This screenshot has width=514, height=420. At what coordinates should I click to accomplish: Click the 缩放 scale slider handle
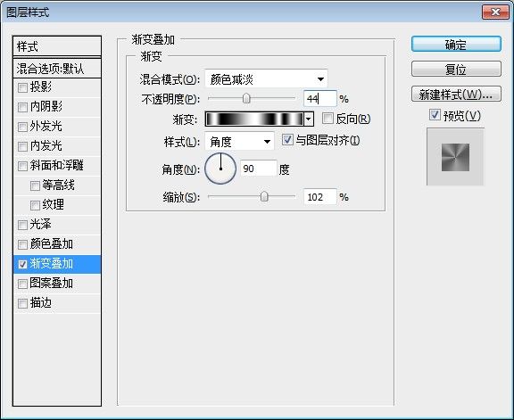[x=264, y=196]
